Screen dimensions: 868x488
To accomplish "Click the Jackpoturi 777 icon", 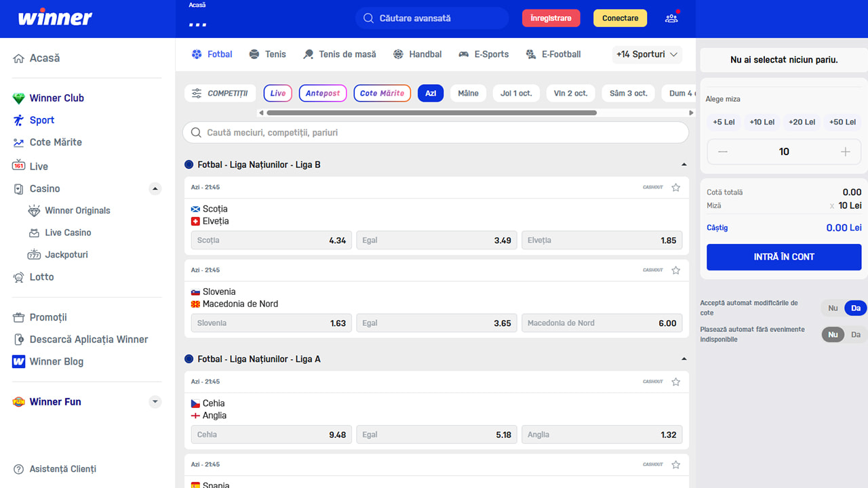I will point(34,255).
